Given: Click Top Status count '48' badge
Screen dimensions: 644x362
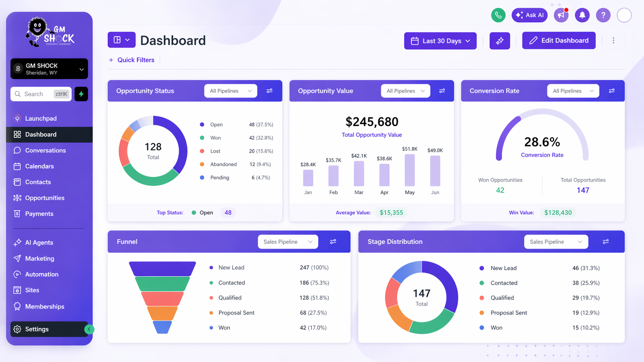Looking at the screenshot, I should point(228,212).
